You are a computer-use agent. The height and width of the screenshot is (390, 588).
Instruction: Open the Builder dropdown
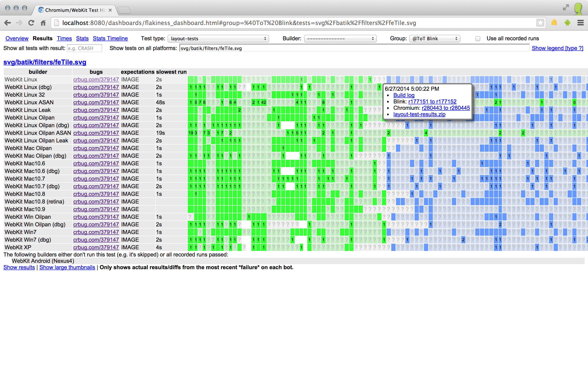coord(340,39)
